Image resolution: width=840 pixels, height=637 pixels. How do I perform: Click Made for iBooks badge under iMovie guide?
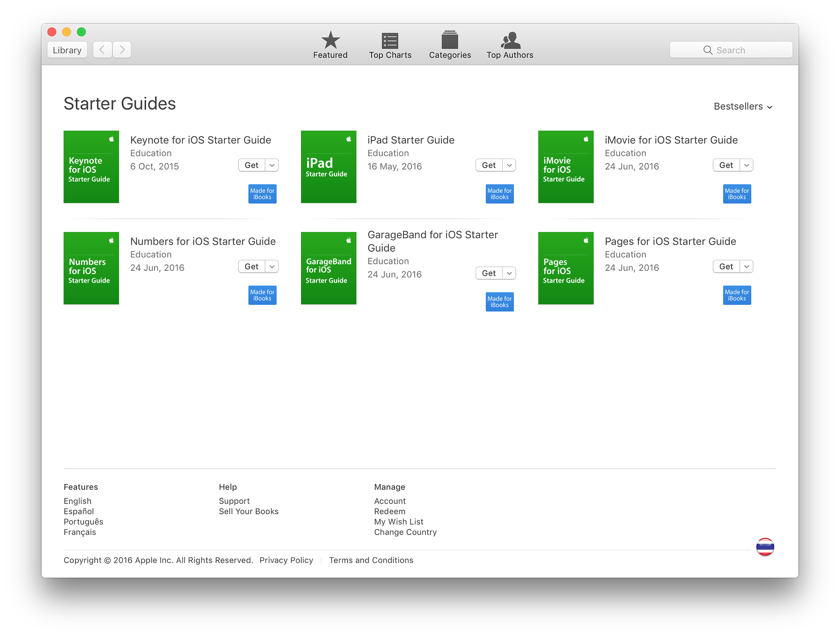tap(737, 194)
